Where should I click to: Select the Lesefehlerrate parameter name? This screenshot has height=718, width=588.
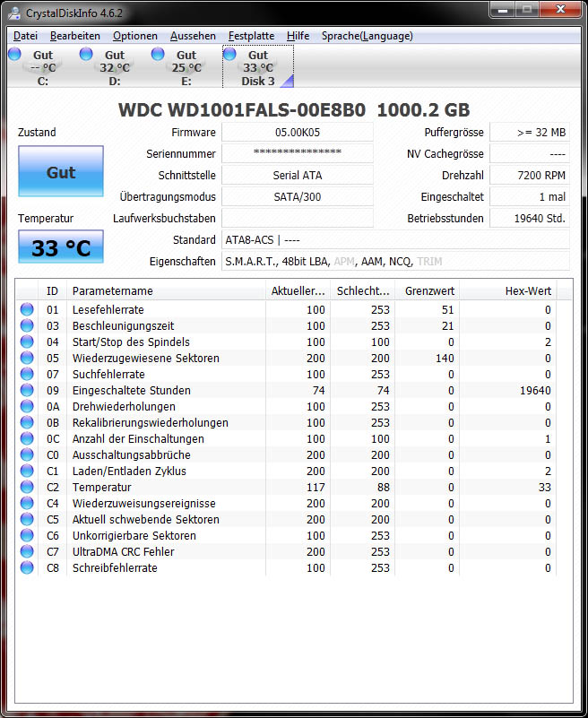[x=108, y=310]
